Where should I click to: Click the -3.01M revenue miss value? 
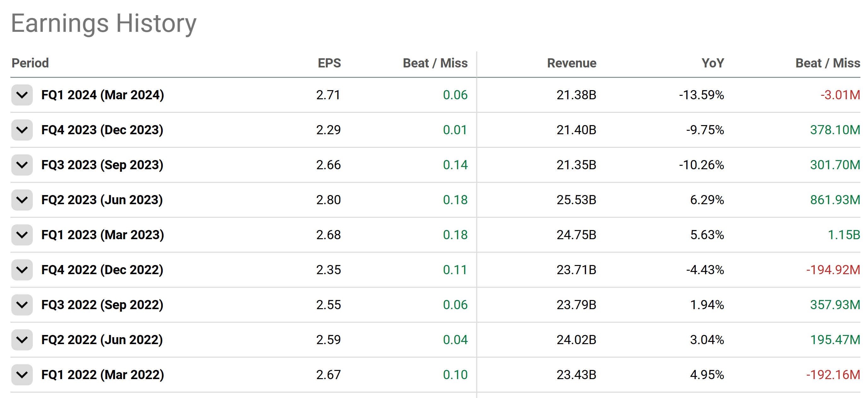pos(840,95)
